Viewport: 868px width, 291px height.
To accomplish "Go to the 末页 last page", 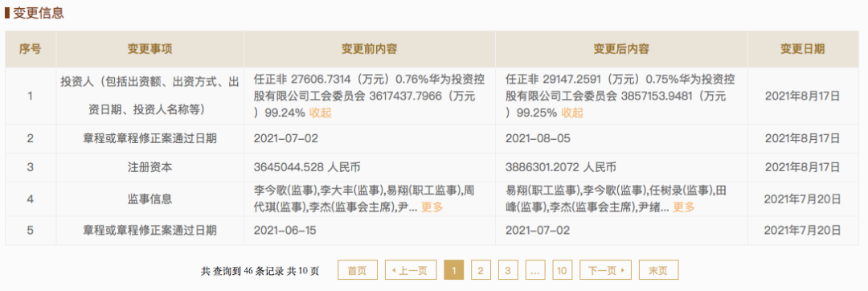I will click(x=659, y=270).
